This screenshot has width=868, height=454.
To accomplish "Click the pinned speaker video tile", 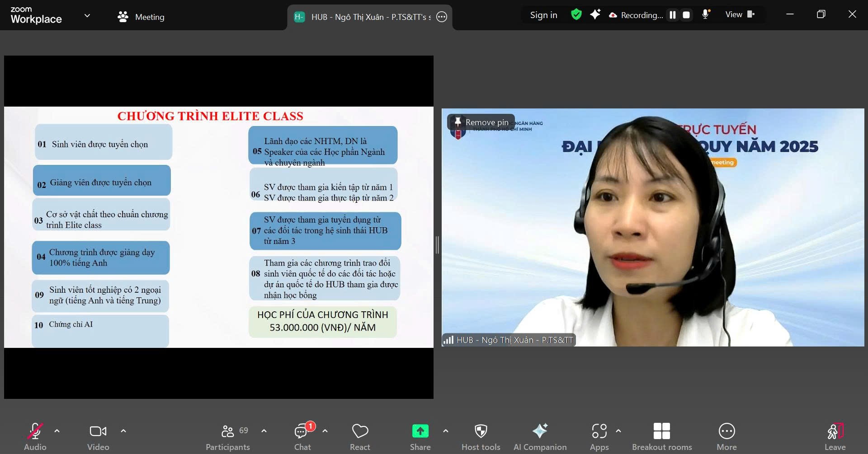I will pyautogui.click(x=653, y=227).
